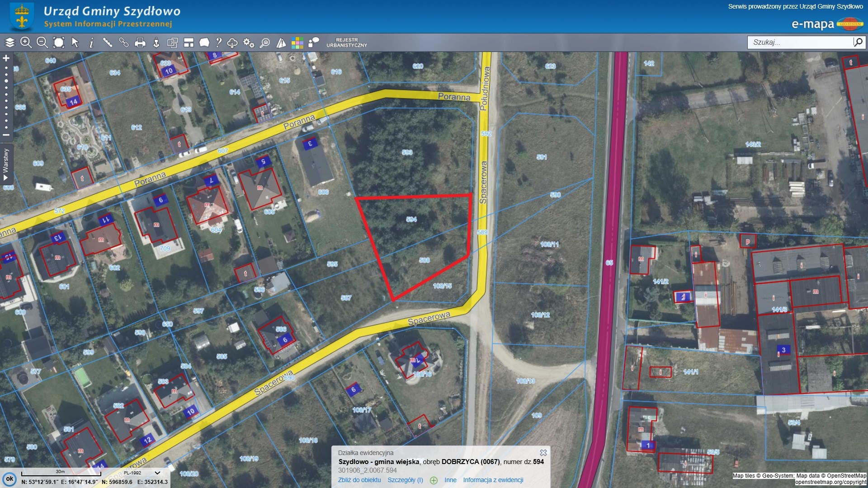
Task: Click parcel label 108/12 on the map
Action: 540,314
